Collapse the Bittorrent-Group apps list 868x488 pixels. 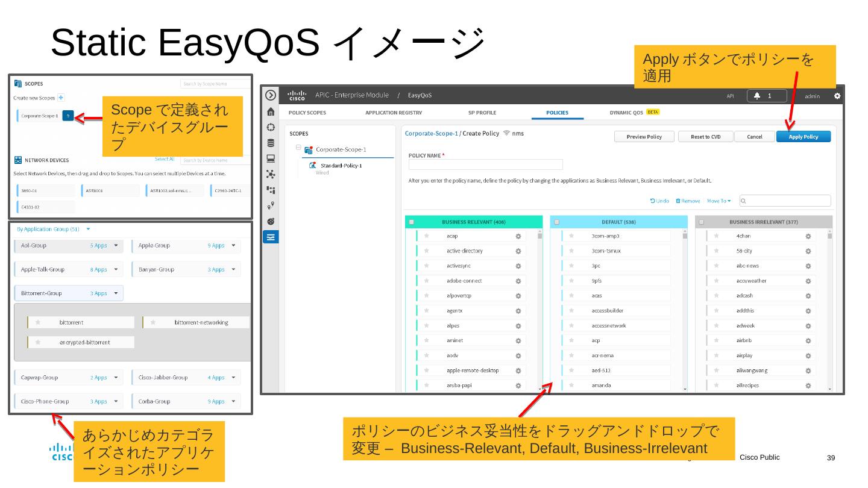115,293
